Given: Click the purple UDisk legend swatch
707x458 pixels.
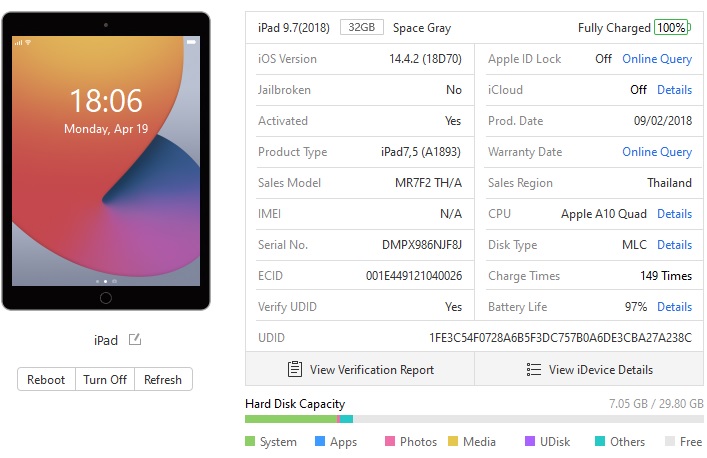Looking at the screenshot, I should click(530, 441).
